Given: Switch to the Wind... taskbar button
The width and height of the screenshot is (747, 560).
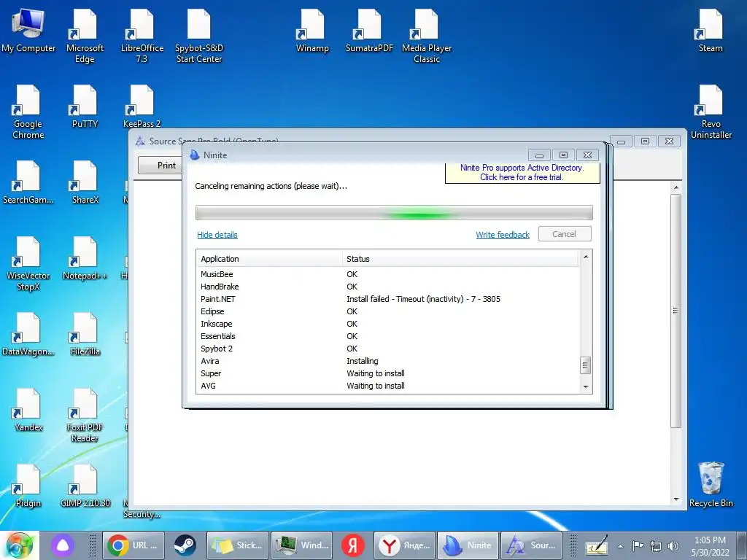Looking at the screenshot, I should click(x=303, y=545).
